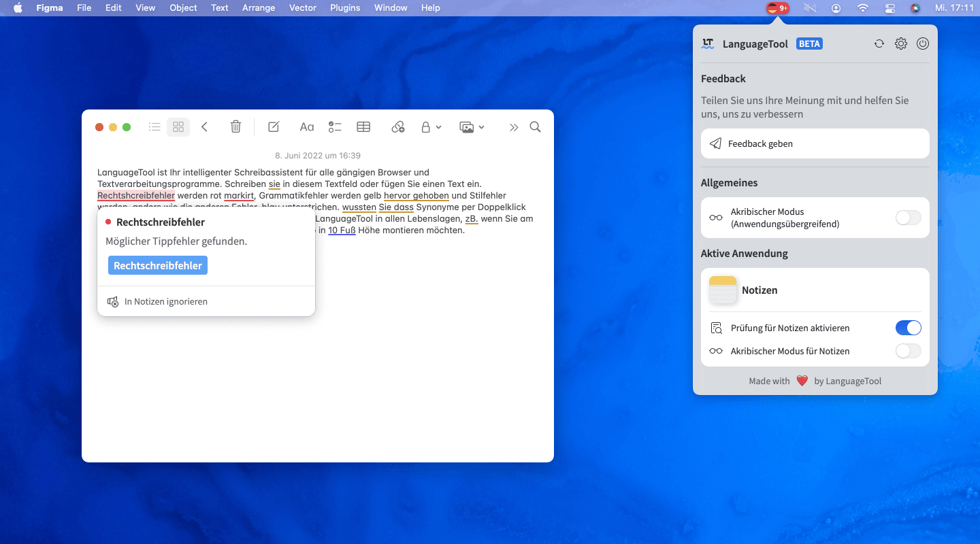Click the red dot in the Rechtschreibfehler popup
The height and width of the screenshot is (544, 980).
point(108,222)
